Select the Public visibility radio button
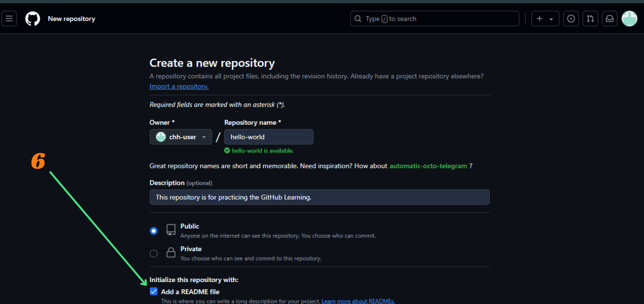The height and width of the screenshot is (304, 644). [x=154, y=231]
